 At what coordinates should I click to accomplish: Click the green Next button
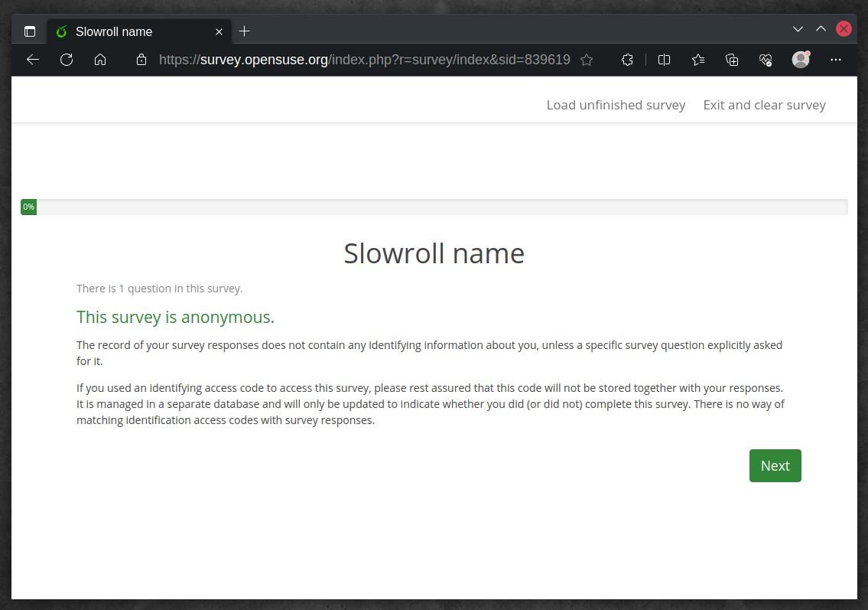[x=775, y=466]
